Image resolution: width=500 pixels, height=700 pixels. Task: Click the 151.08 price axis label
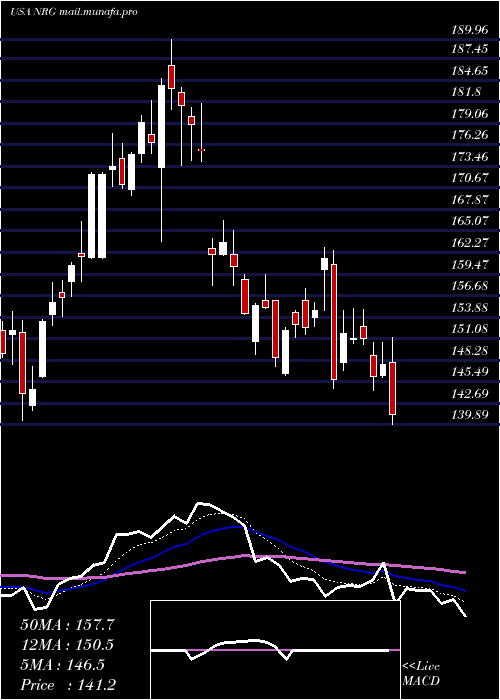click(469, 329)
